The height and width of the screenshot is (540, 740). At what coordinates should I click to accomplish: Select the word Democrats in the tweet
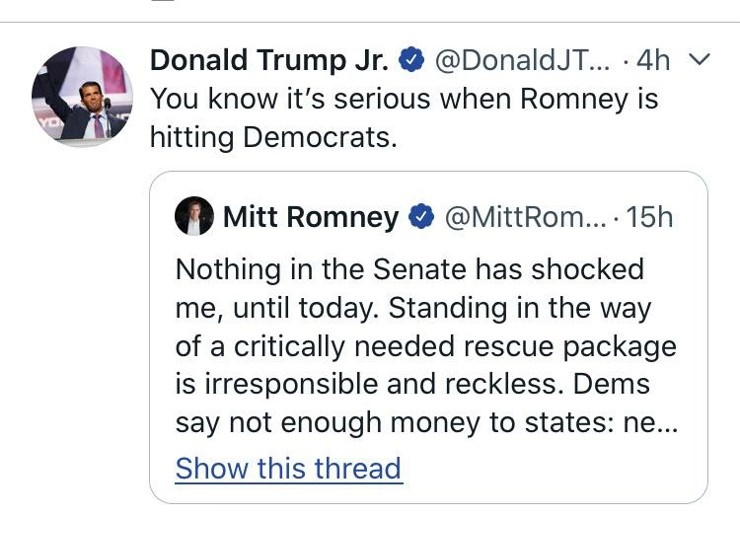click(x=320, y=138)
